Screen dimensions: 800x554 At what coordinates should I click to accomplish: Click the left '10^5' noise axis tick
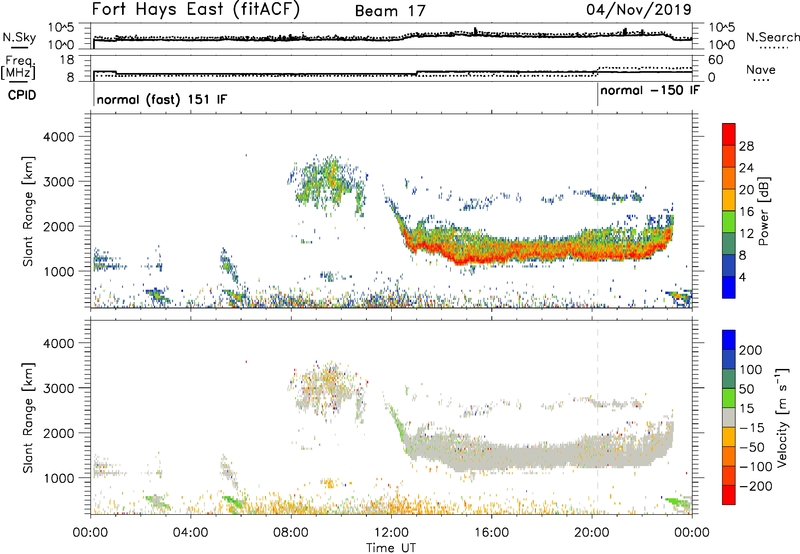[x=61, y=28]
